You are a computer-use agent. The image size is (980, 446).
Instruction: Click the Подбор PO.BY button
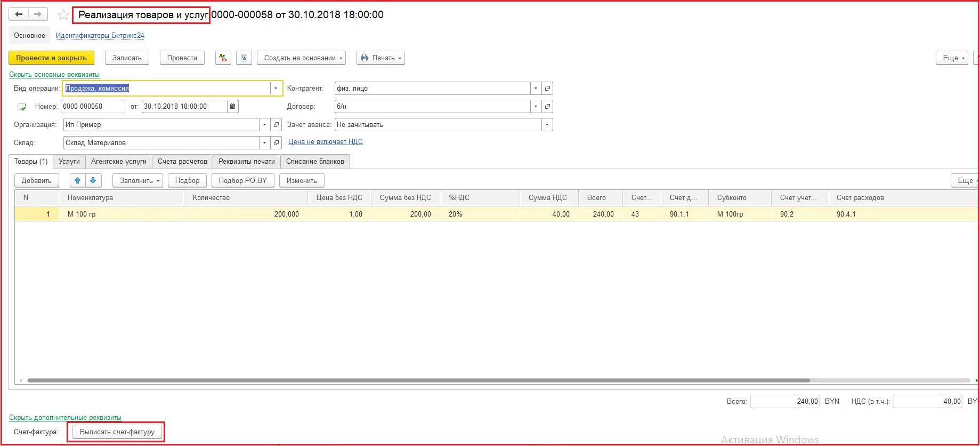[243, 180]
